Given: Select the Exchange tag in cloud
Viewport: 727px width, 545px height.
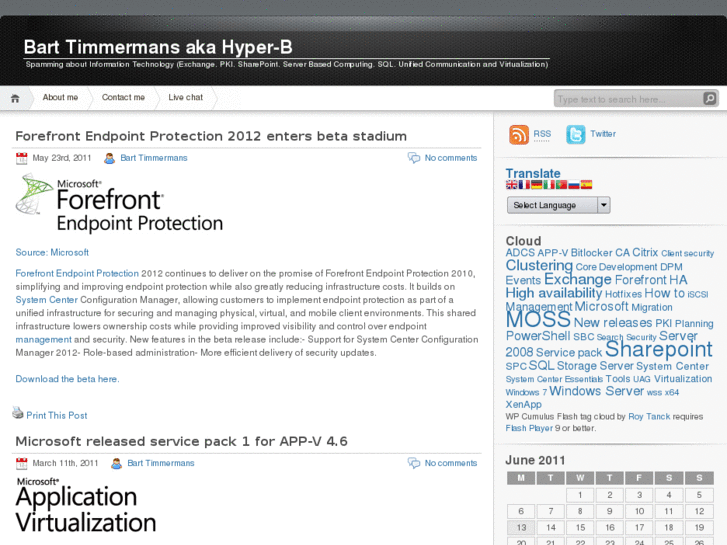Looking at the screenshot, I should tap(578, 280).
